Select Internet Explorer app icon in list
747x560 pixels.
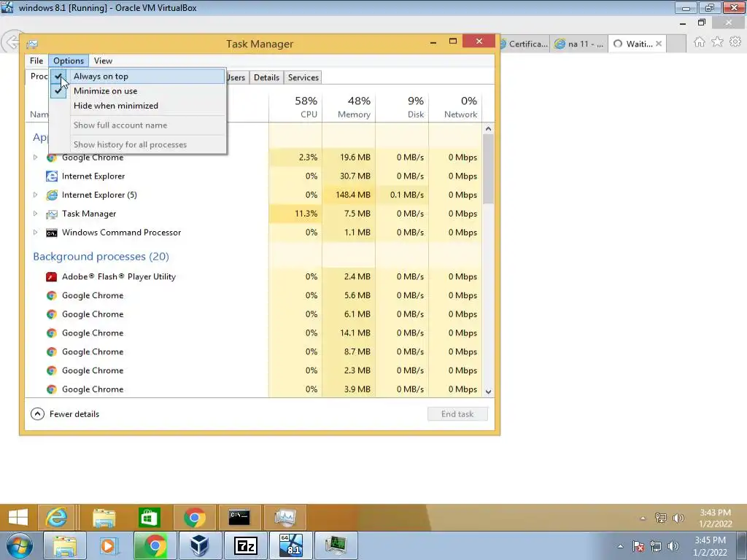tap(52, 176)
